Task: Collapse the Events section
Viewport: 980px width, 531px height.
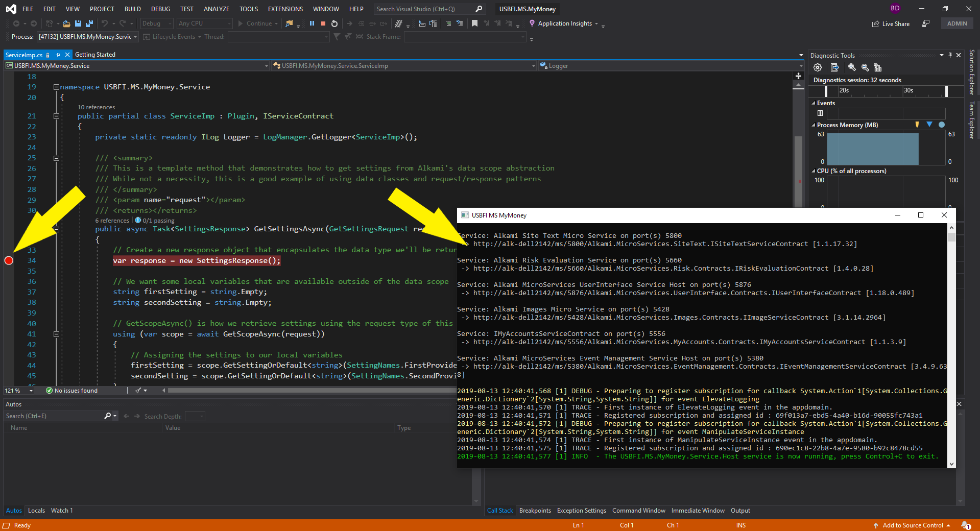Action: (x=814, y=103)
